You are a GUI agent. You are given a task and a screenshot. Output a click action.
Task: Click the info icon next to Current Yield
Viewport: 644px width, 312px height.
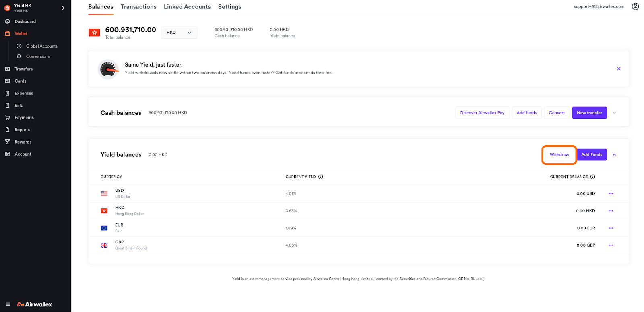coord(321,177)
